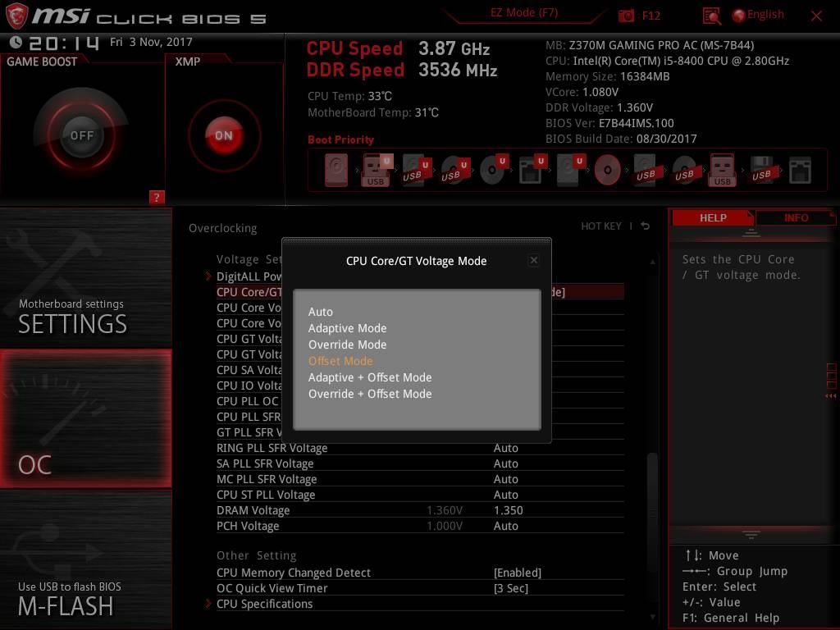Screen dimensions: 840x630
Task: Select the last network boot icon
Action: 800,171
